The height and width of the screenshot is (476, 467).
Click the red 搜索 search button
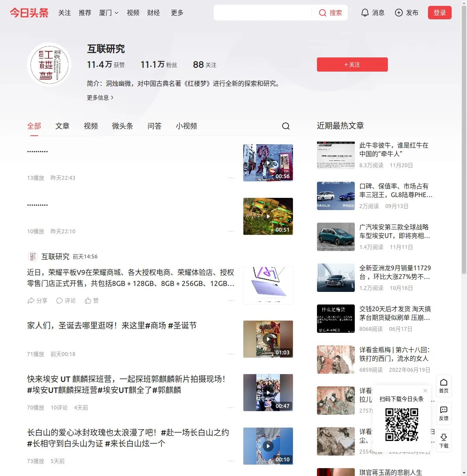pyautogui.click(x=330, y=13)
